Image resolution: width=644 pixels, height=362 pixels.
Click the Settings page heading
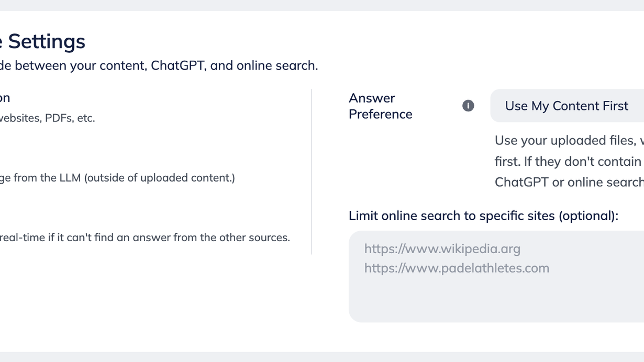coord(43,41)
